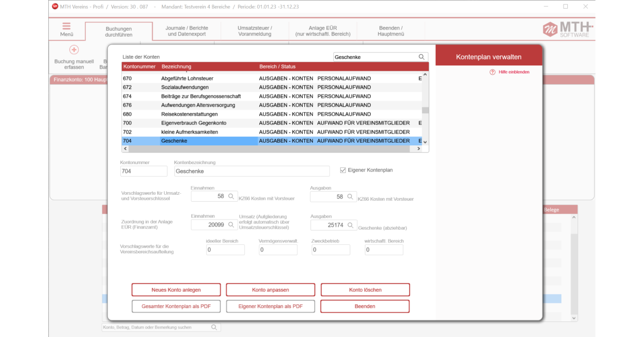Click the Kontonummer column header
The image size is (644, 337).
[x=140, y=67]
